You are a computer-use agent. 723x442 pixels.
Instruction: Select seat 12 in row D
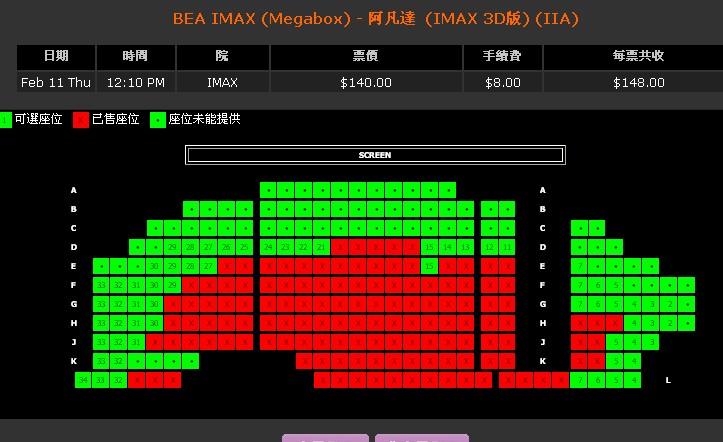click(x=490, y=247)
